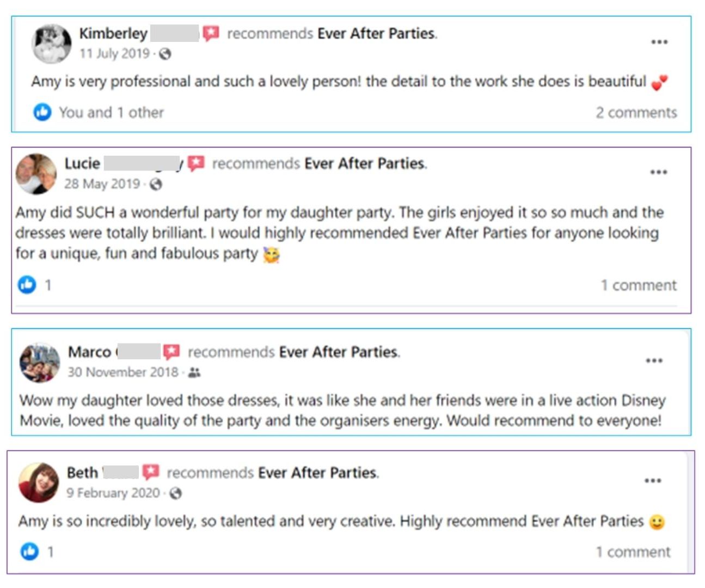705x588 pixels.
Task: Open Ever After Parties page from Marco's review
Action: pos(339,352)
